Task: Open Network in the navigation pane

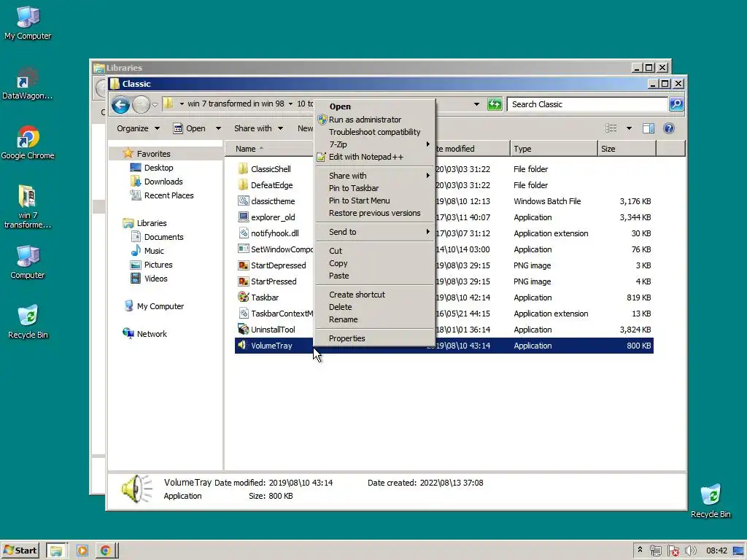Action: coord(152,334)
